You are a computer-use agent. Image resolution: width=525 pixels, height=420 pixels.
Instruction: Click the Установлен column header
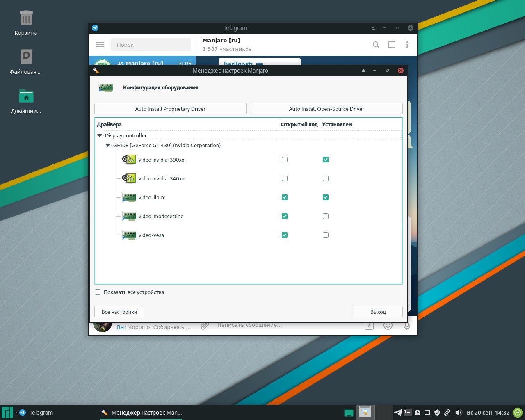[x=337, y=124]
